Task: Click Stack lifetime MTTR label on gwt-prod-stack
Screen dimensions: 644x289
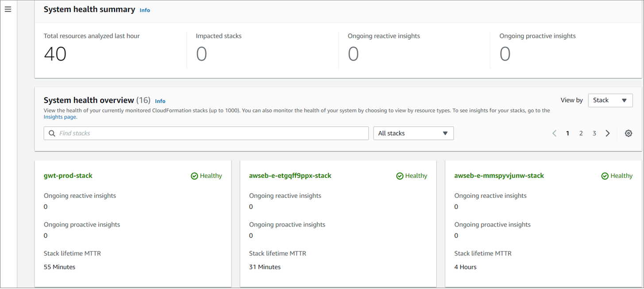Action: pos(73,254)
